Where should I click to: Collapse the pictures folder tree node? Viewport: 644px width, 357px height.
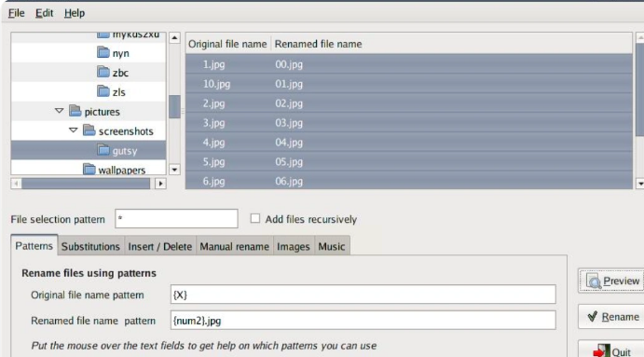(x=59, y=111)
